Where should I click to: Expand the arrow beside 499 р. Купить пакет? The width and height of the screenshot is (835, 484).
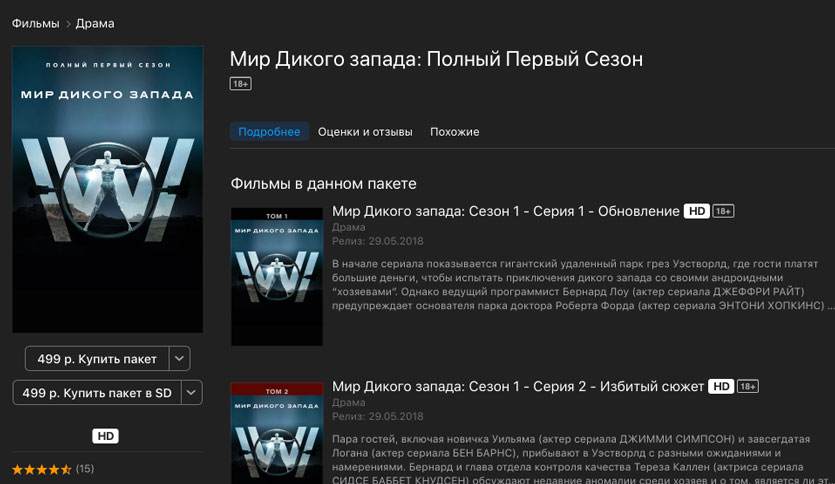coord(179,359)
